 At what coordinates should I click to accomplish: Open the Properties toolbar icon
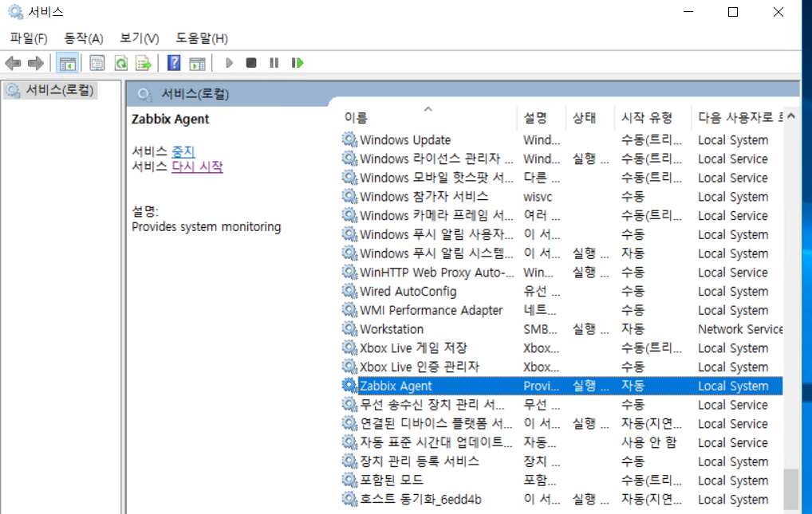[97, 63]
